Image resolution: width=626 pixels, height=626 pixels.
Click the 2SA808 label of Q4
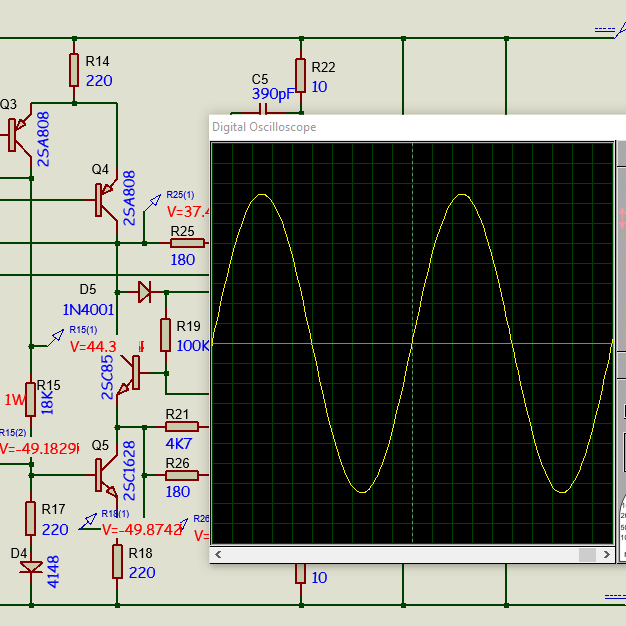point(129,198)
